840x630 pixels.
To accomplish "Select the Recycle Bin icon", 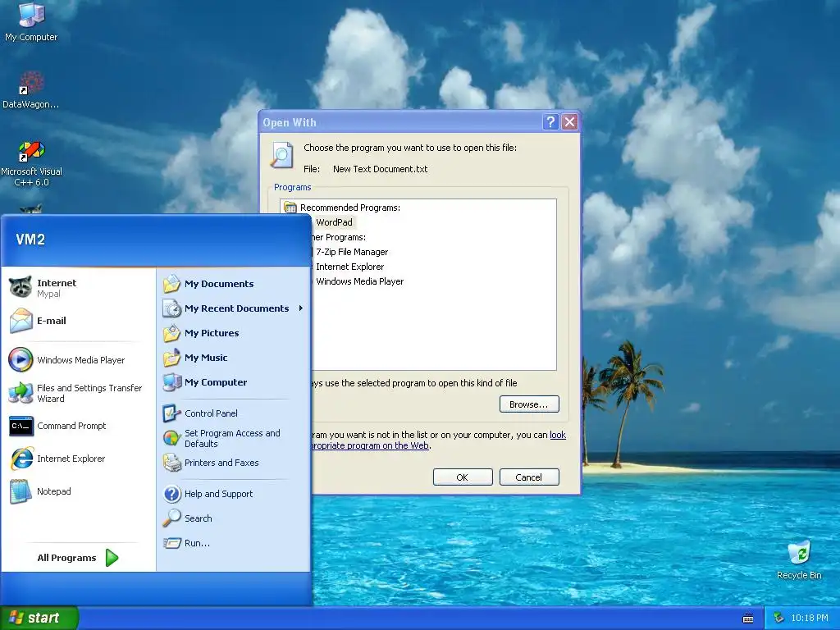I will point(799,560).
